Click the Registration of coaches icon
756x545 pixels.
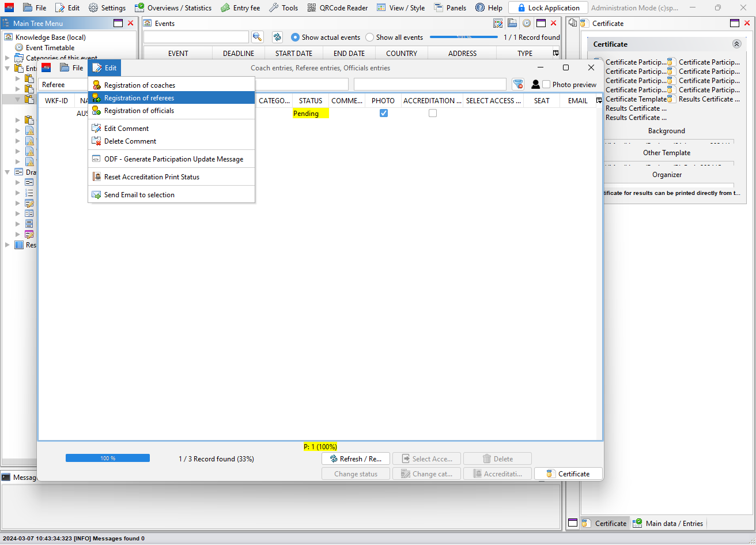coord(97,85)
